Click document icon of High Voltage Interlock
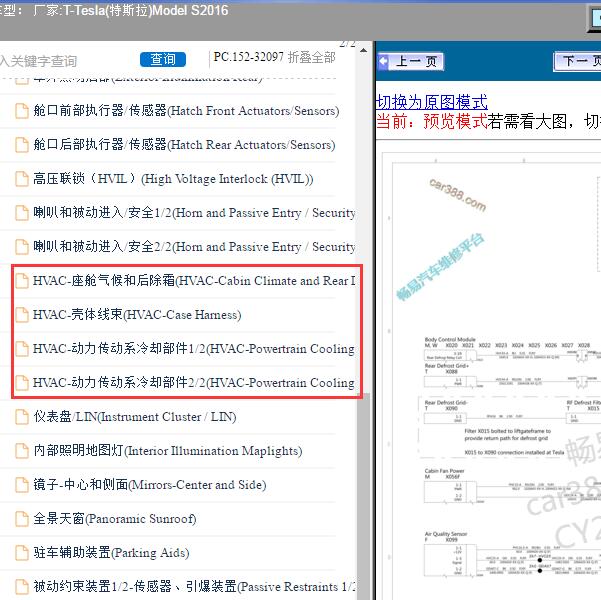601x600 pixels. tap(22, 179)
